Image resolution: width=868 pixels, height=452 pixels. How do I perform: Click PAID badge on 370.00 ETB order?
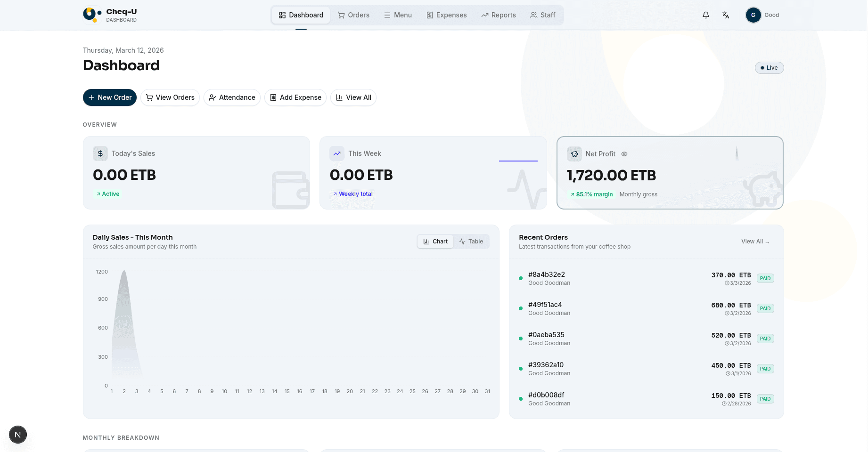765,278
